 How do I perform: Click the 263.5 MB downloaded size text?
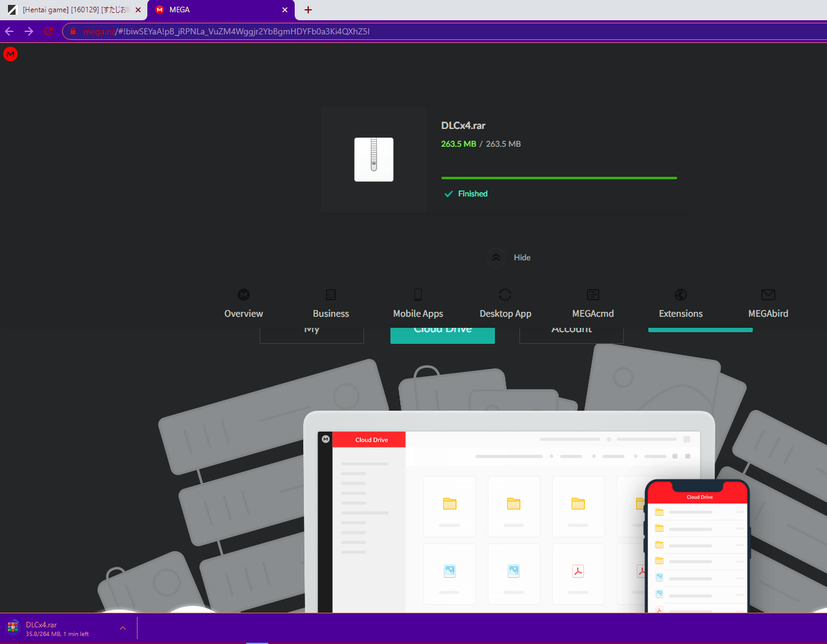pyautogui.click(x=459, y=144)
